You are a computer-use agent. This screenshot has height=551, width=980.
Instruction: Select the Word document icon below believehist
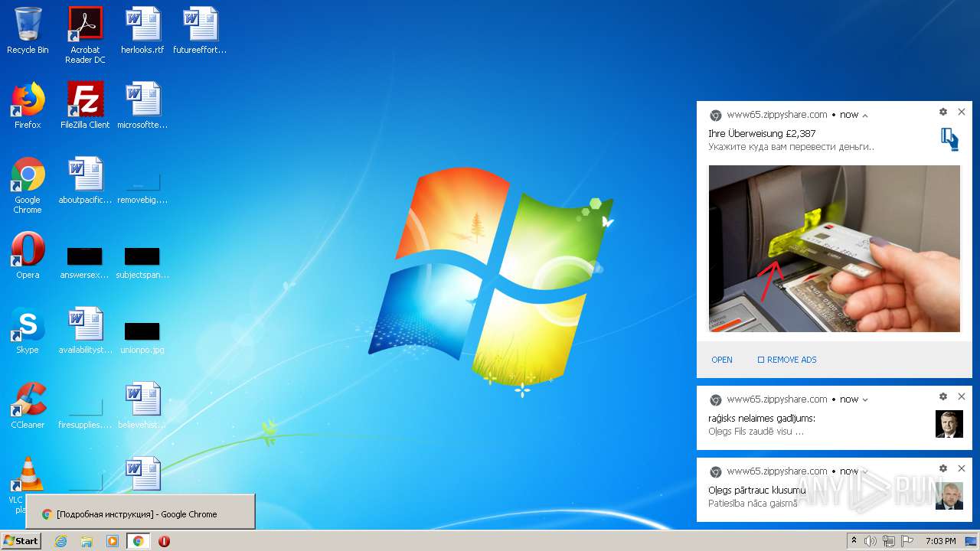142,473
